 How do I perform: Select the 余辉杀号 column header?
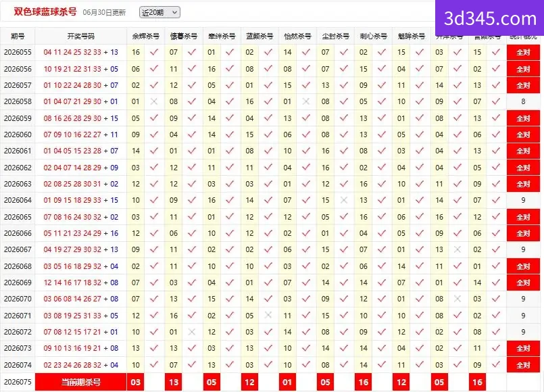pyautogui.click(x=145, y=36)
